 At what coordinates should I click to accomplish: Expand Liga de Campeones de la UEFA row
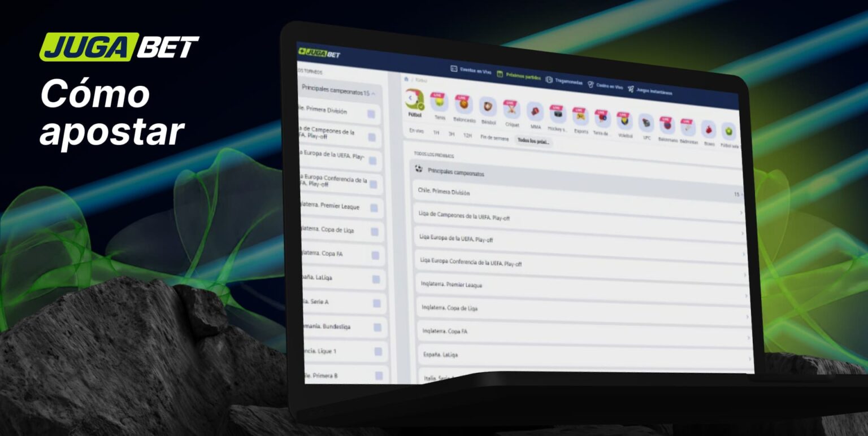(x=578, y=217)
